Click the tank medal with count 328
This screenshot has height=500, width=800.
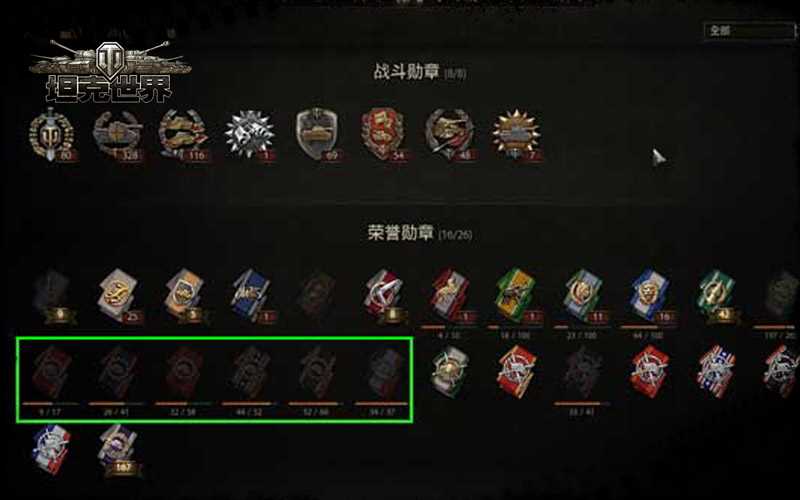(118, 135)
